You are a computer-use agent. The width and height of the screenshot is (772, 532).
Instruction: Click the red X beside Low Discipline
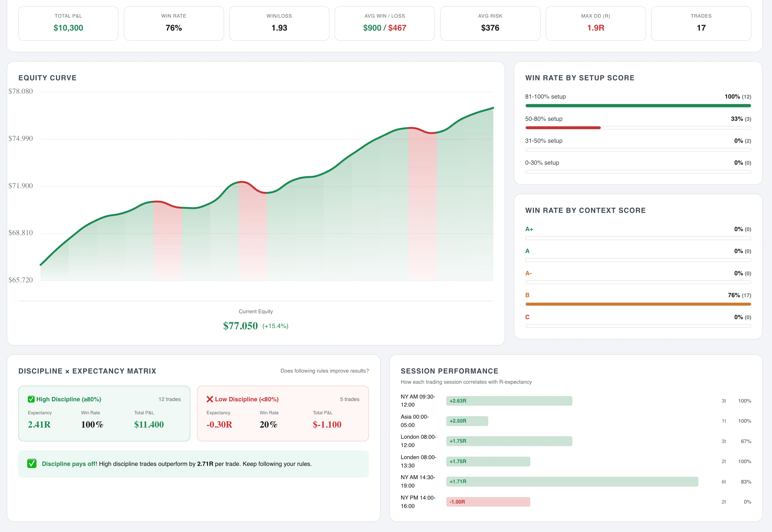coord(210,399)
